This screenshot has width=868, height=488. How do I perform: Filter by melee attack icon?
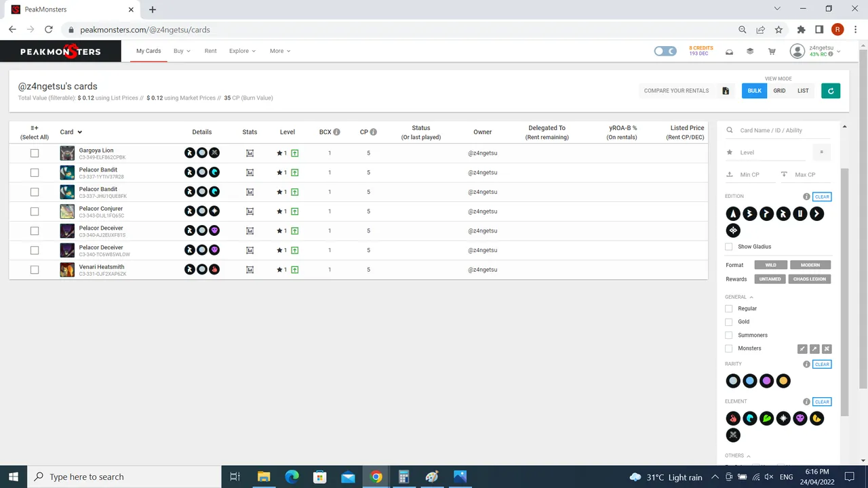click(x=802, y=349)
